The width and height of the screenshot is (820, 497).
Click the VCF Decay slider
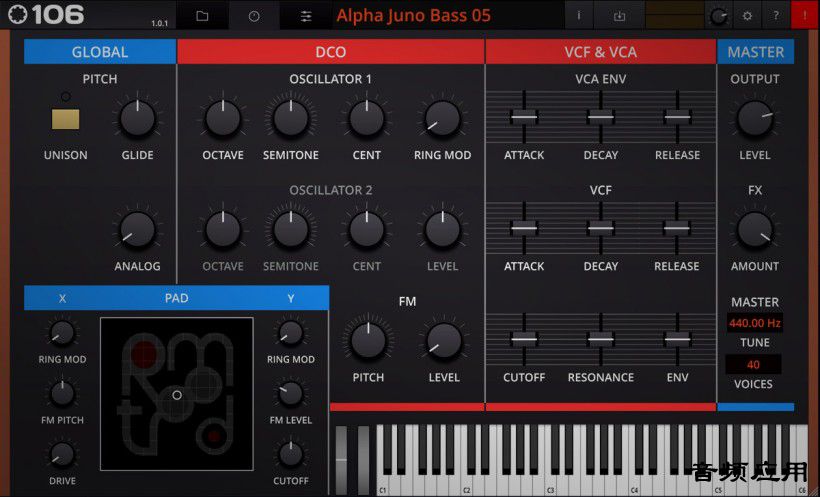tap(600, 228)
